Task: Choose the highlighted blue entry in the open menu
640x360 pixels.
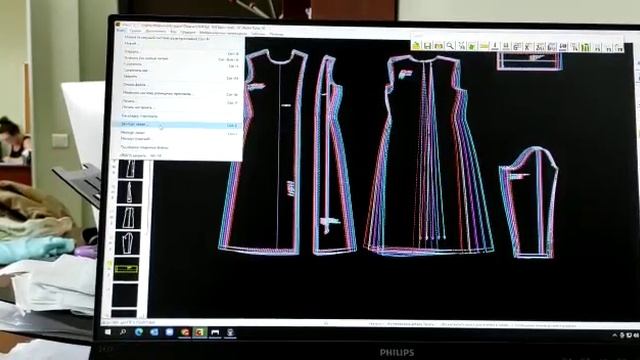Action: (178, 124)
